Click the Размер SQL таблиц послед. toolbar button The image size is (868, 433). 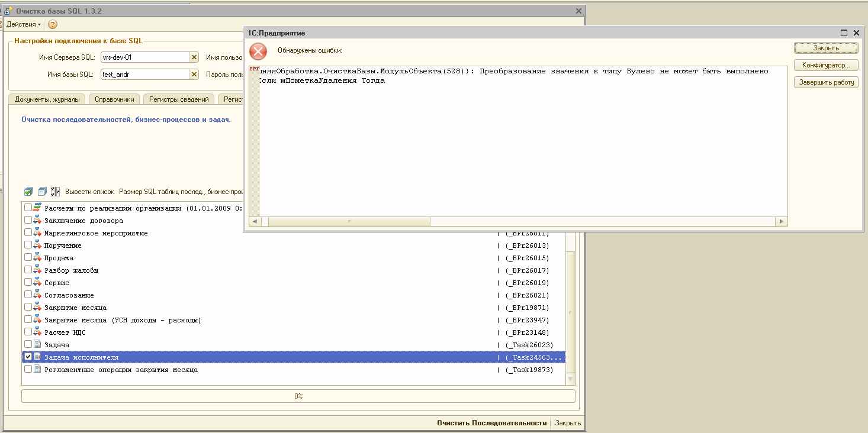[x=181, y=192]
